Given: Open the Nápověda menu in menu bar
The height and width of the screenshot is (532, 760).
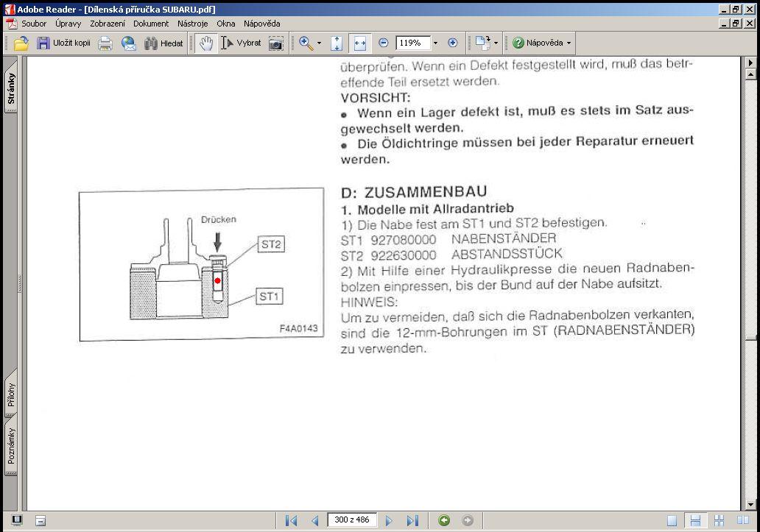Looking at the screenshot, I should (261, 24).
